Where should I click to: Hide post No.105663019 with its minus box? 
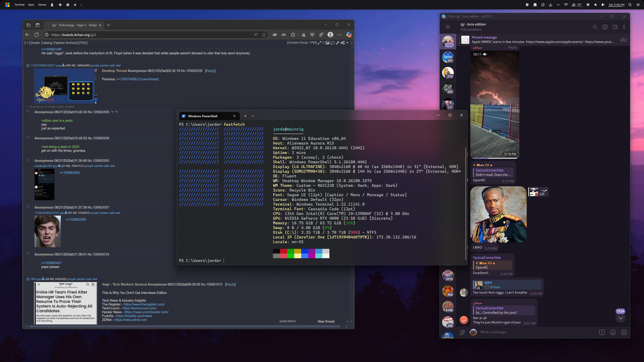(x=28, y=253)
